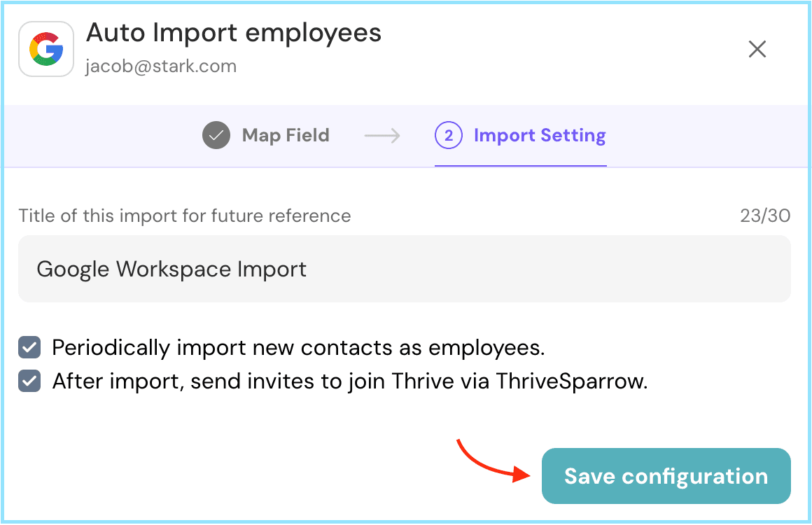Screen dimensions: 812x525
Task: Click the 23/30 character counter
Action: 765,216
